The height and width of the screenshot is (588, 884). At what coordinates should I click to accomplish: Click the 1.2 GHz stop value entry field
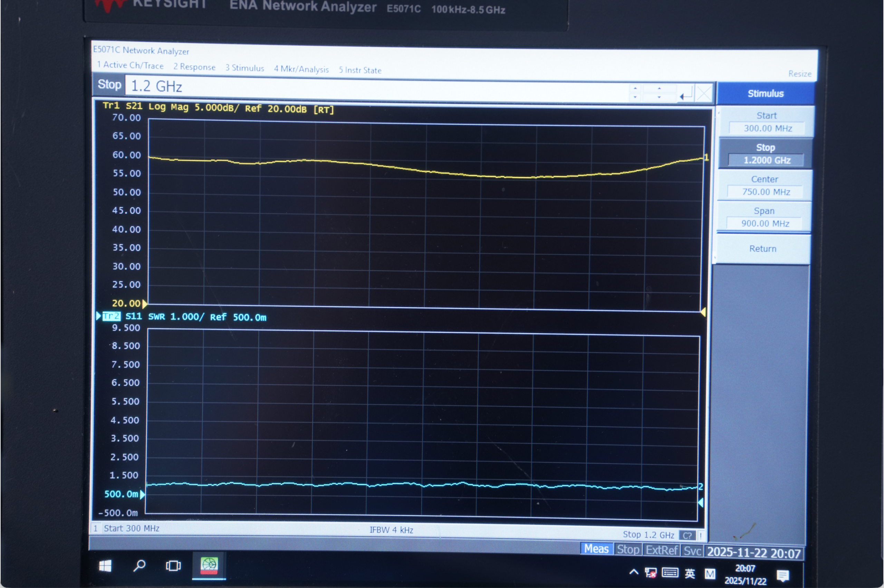pos(376,88)
